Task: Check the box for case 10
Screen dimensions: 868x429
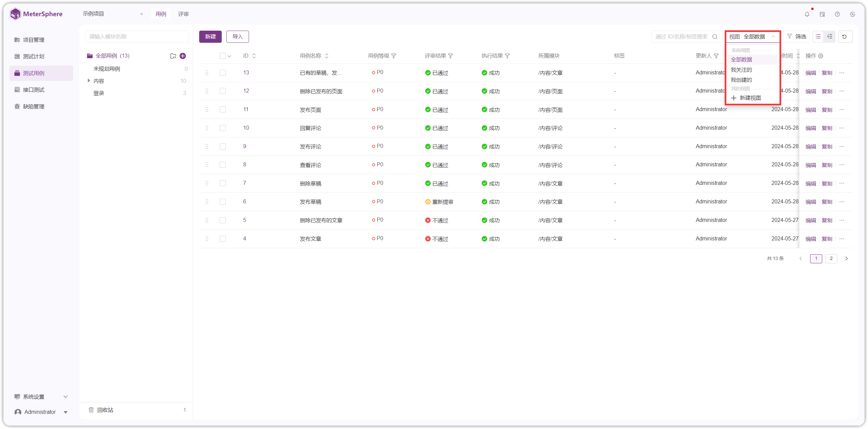Action: click(x=222, y=128)
